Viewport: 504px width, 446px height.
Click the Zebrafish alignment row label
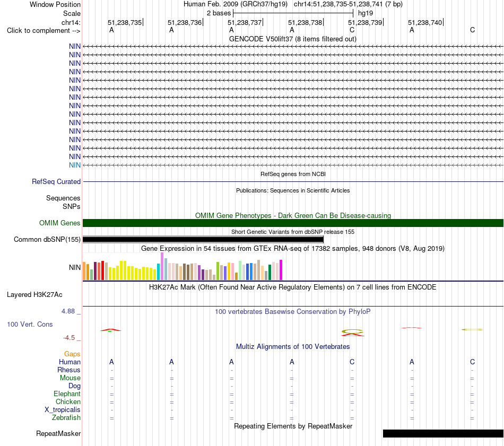[x=66, y=418]
